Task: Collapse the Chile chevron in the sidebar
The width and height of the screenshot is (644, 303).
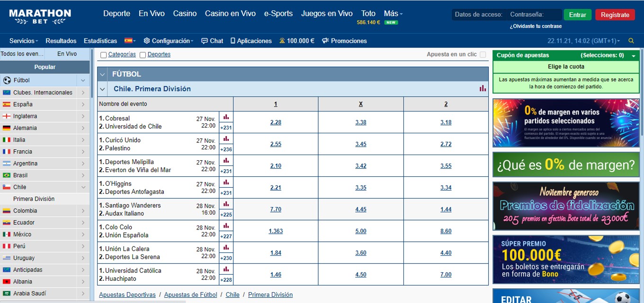Action: click(x=83, y=187)
